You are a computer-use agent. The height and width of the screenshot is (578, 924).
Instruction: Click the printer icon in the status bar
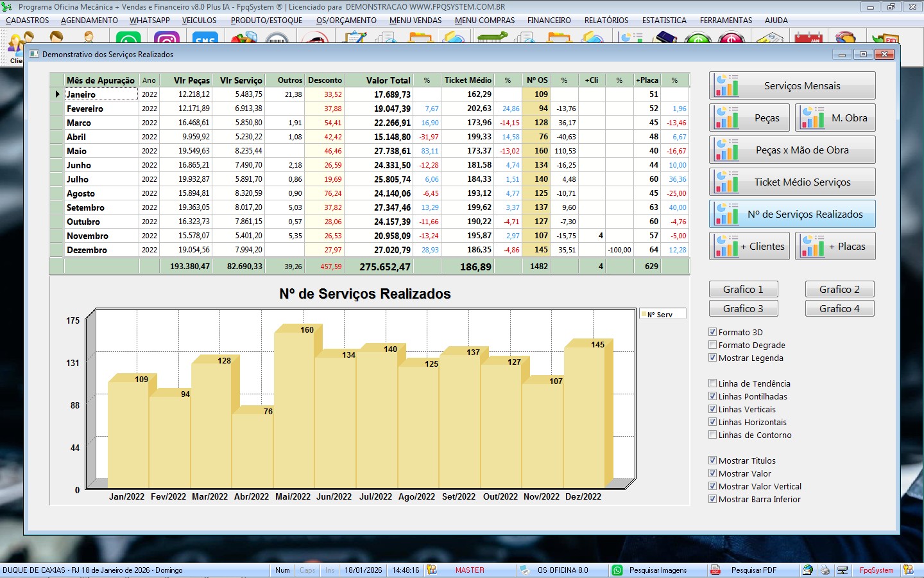pos(825,570)
